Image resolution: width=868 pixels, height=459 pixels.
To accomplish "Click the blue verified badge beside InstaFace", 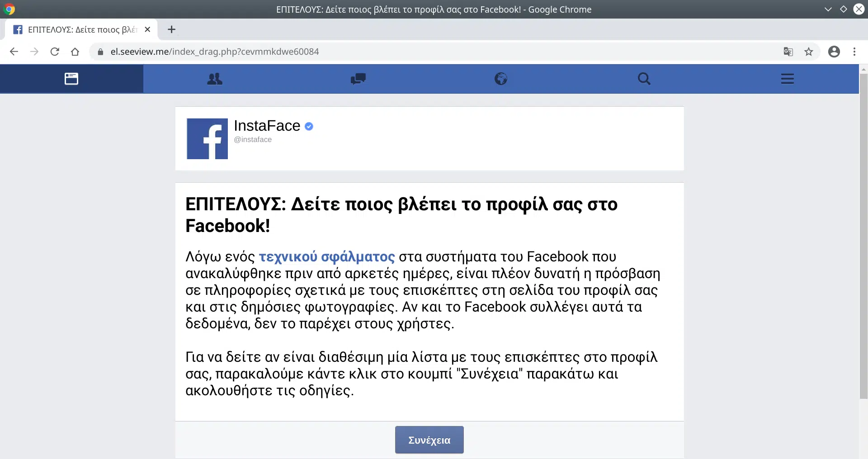I will pyautogui.click(x=309, y=126).
